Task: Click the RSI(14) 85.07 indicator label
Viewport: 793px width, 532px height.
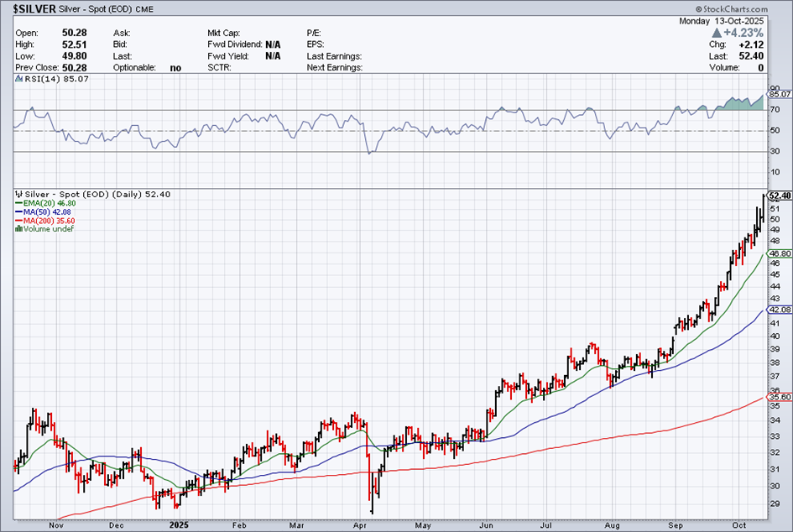Action: pyautogui.click(x=57, y=79)
